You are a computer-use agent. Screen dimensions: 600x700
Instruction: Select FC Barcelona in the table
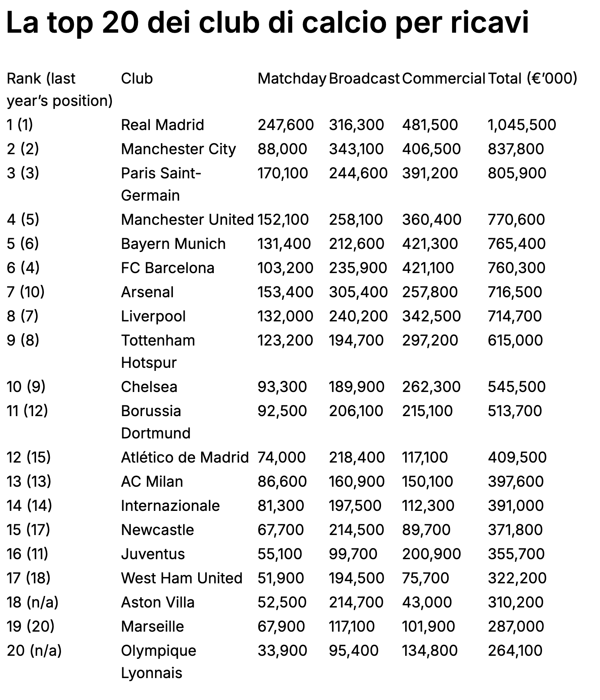click(x=168, y=268)
